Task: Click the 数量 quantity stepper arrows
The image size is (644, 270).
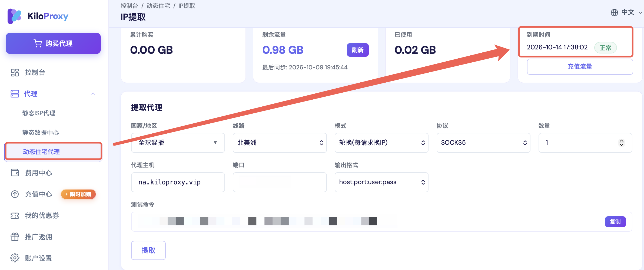Action: [x=622, y=143]
